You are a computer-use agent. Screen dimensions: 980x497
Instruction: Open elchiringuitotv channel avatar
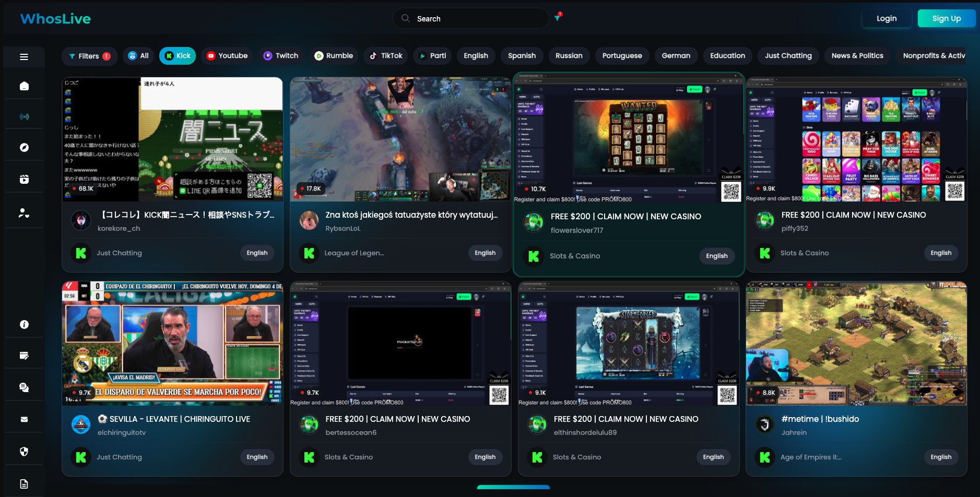[x=81, y=425]
